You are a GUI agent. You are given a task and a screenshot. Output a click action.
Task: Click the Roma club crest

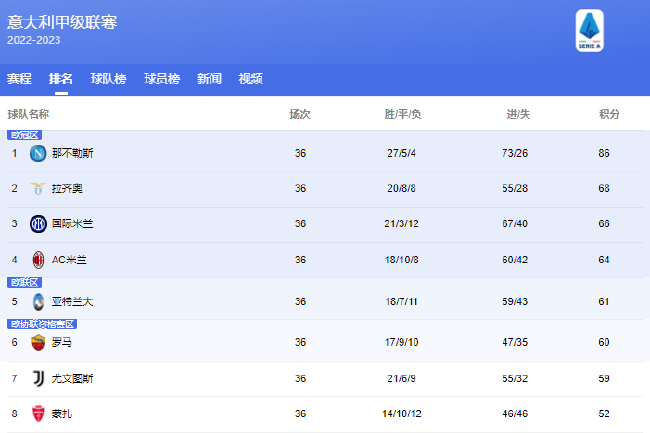click(38, 343)
